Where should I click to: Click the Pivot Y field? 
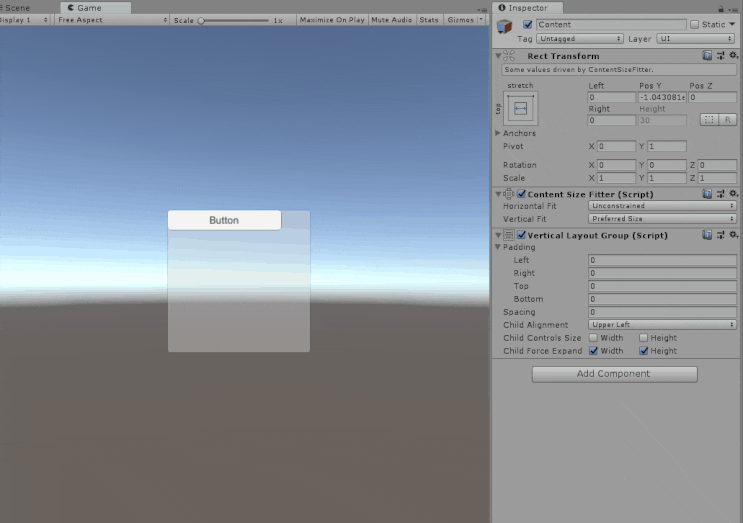click(667, 146)
